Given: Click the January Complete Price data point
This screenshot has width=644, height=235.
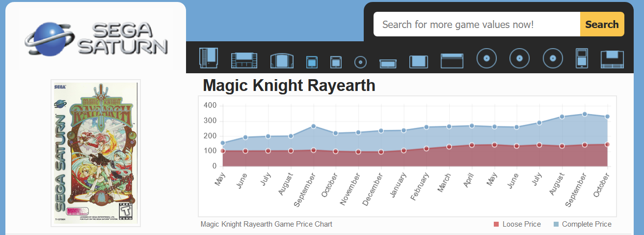Looking at the screenshot, I should point(404,130).
